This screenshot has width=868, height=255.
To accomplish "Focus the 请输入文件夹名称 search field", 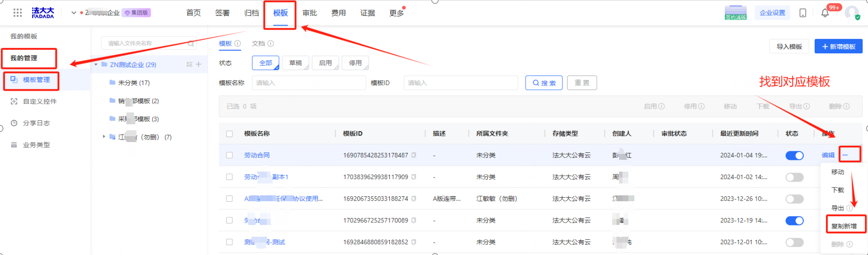I will tap(149, 43).
